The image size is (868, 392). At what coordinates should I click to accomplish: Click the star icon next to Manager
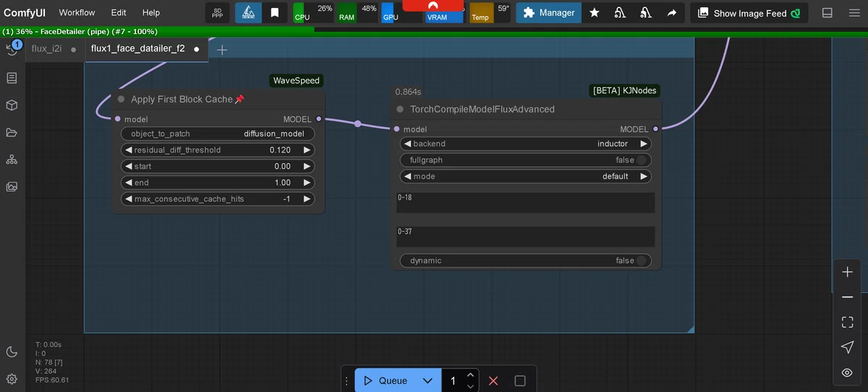coord(595,12)
